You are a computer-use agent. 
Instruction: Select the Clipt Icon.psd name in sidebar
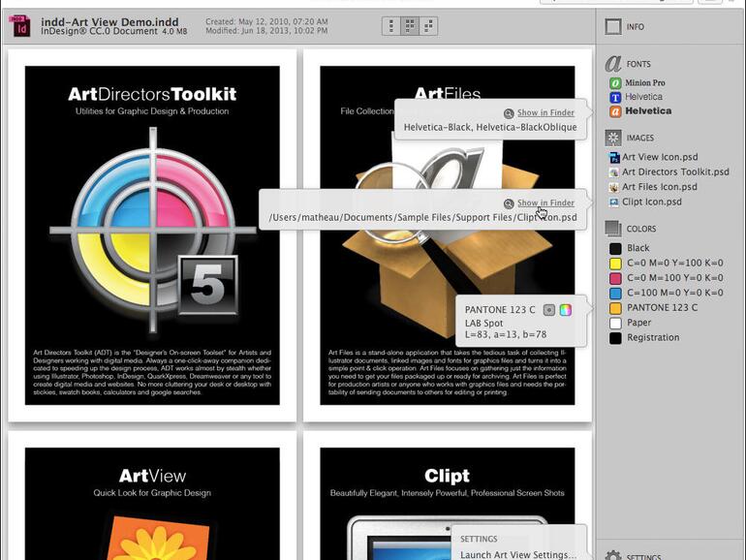(x=652, y=202)
